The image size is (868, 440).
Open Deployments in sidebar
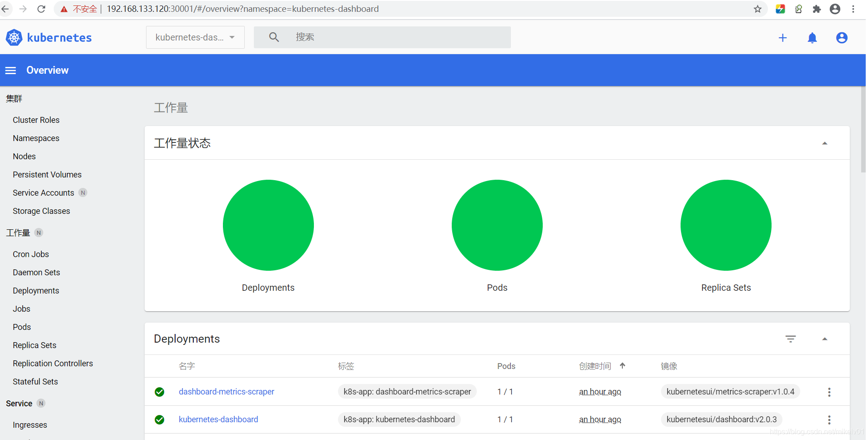(36, 291)
